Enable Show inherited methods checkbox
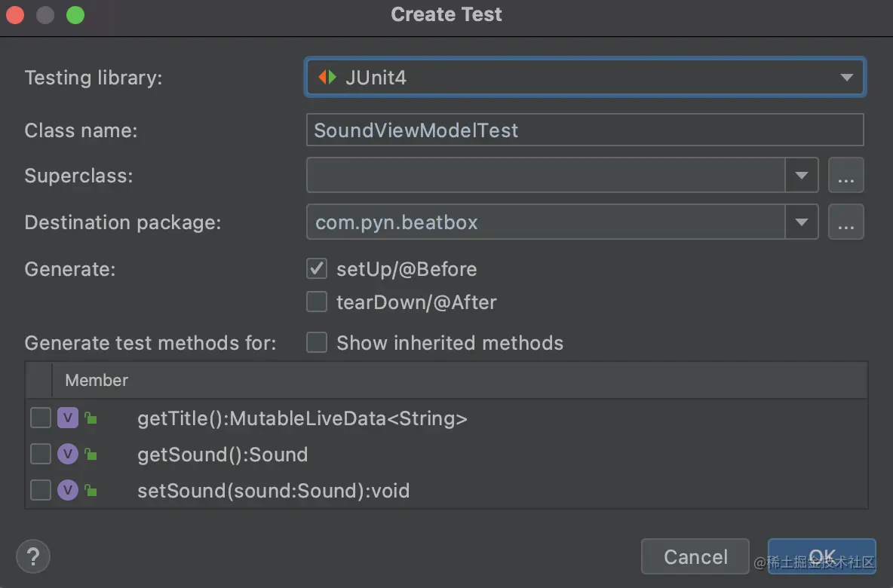The width and height of the screenshot is (893, 588). (317, 343)
